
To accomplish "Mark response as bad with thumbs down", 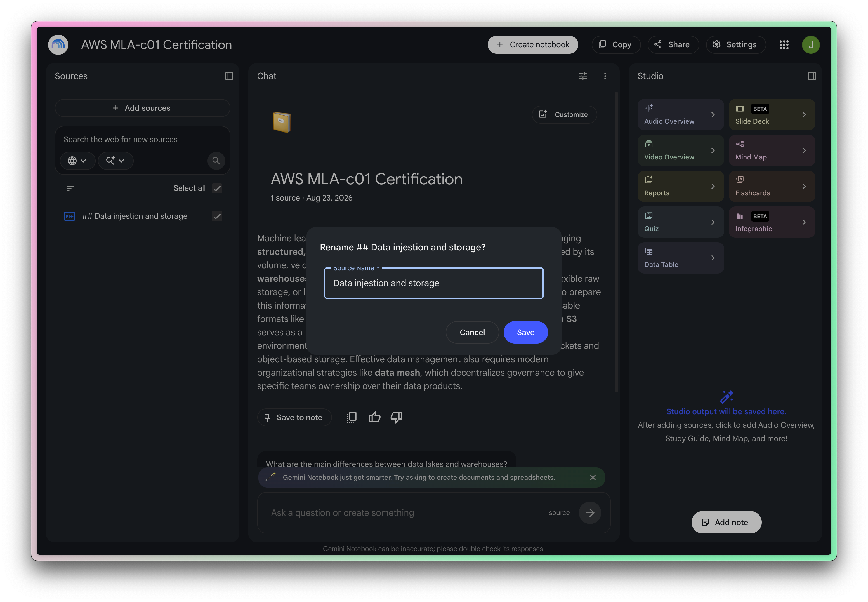I will [x=396, y=417].
